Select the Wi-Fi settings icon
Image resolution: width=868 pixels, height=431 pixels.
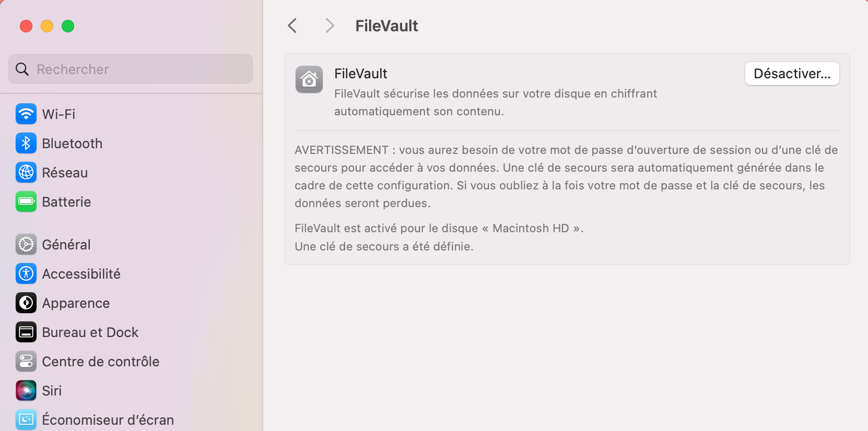coord(26,114)
